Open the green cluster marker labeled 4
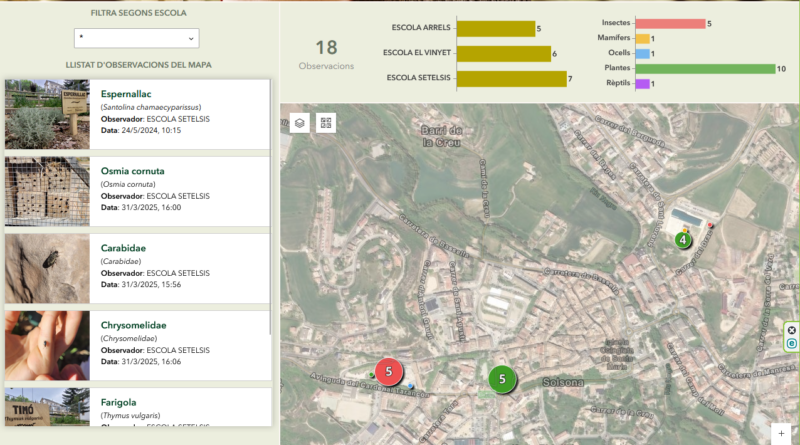 (x=683, y=240)
